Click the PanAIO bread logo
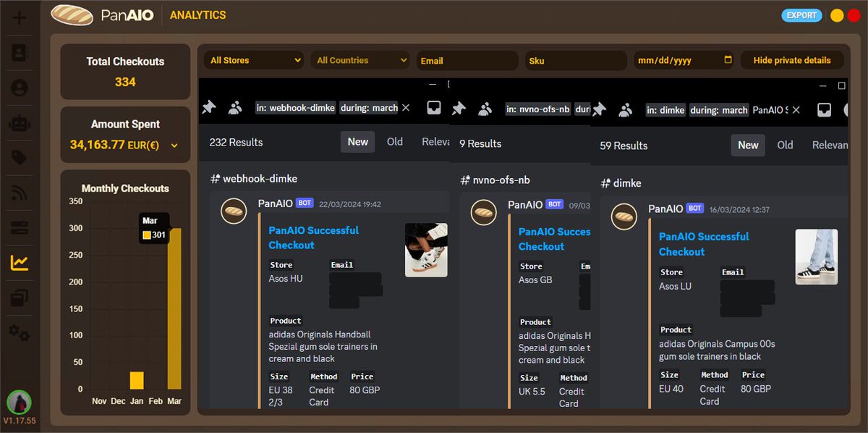Viewport: 868px width, 433px height. 72,14
